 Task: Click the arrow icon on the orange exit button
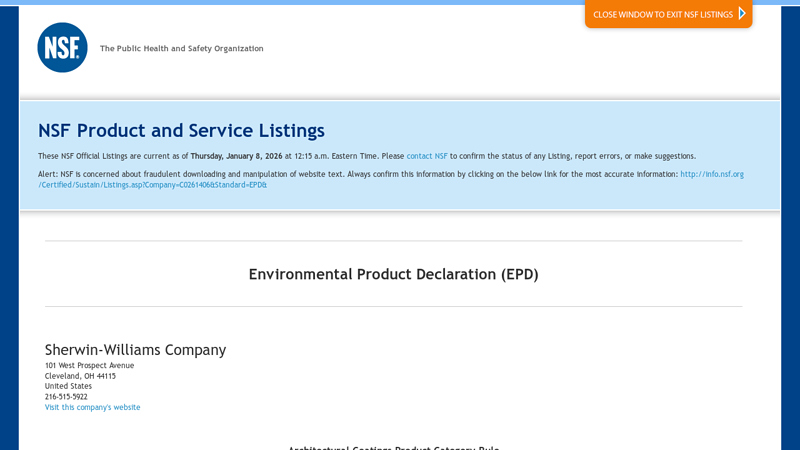tap(741, 14)
